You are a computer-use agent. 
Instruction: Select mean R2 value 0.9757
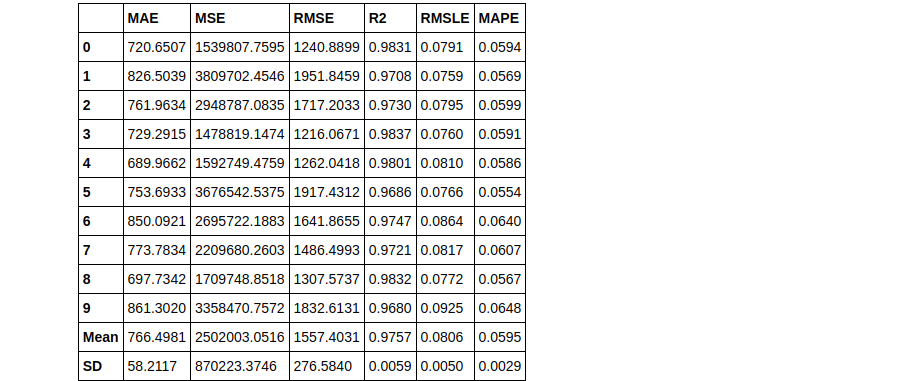click(x=390, y=337)
